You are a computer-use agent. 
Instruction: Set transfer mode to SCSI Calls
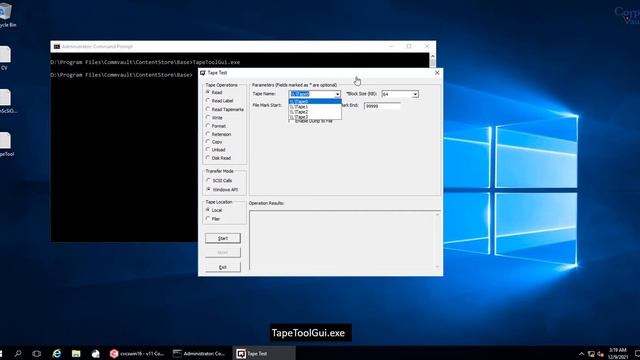pyautogui.click(x=220, y=180)
